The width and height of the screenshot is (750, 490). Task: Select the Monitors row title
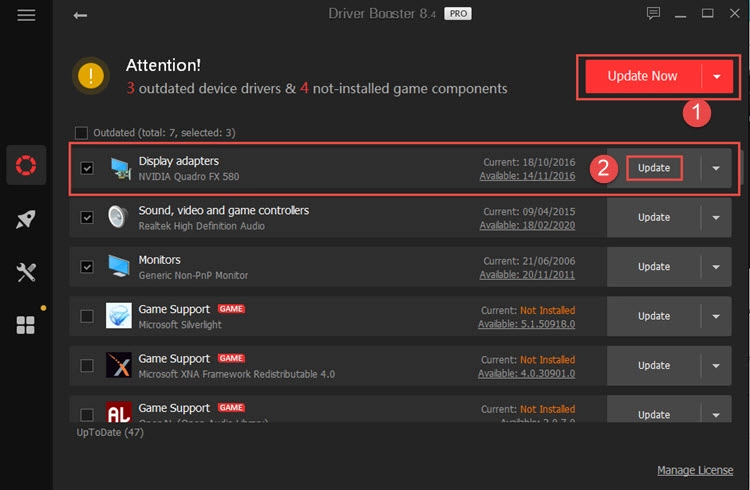pos(159,260)
